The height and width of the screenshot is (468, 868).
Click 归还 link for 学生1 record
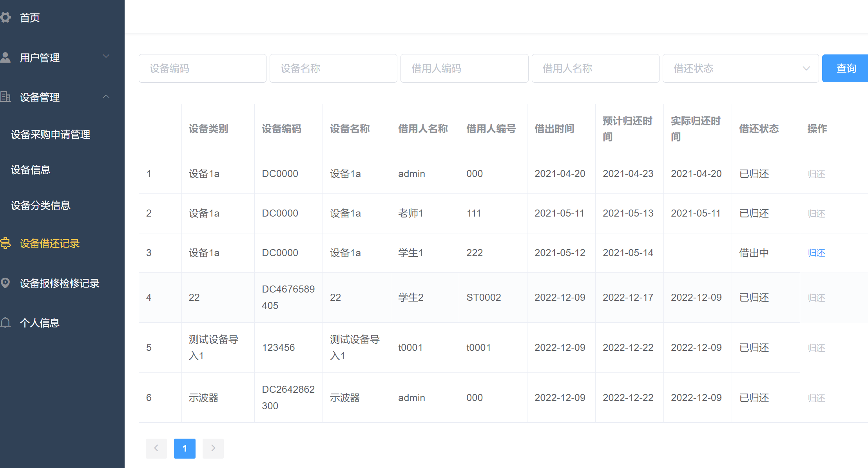[x=816, y=253]
